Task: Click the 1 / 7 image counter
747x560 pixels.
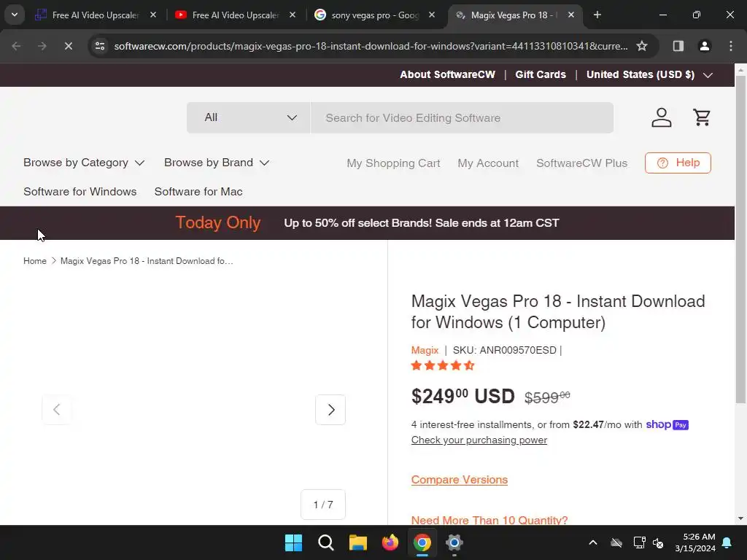Action: tap(323, 505)
